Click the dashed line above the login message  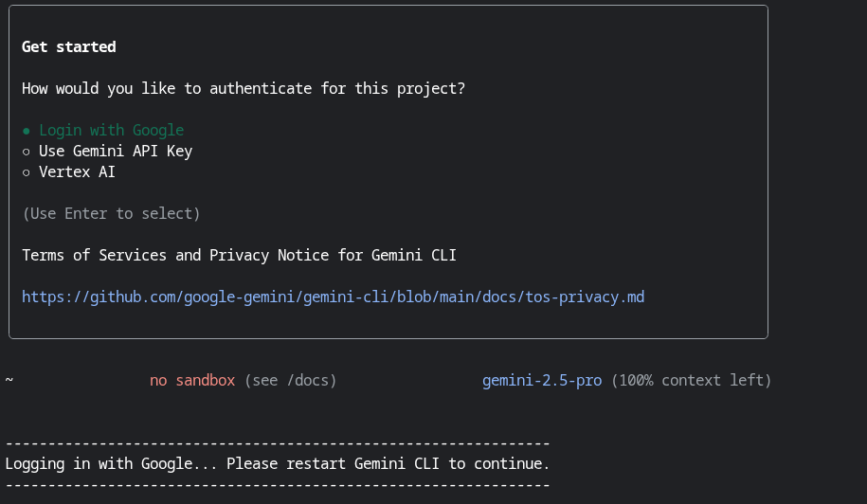point(278,443)
